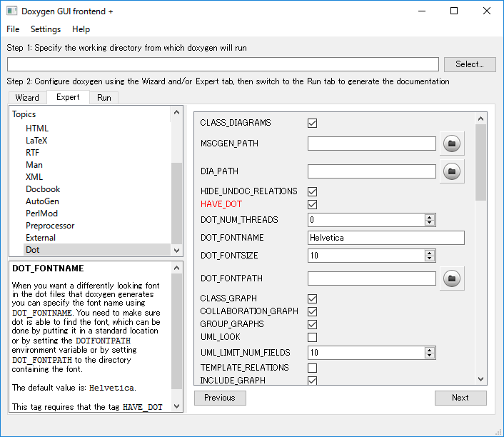Select PerlMod topic in tree

41,214
